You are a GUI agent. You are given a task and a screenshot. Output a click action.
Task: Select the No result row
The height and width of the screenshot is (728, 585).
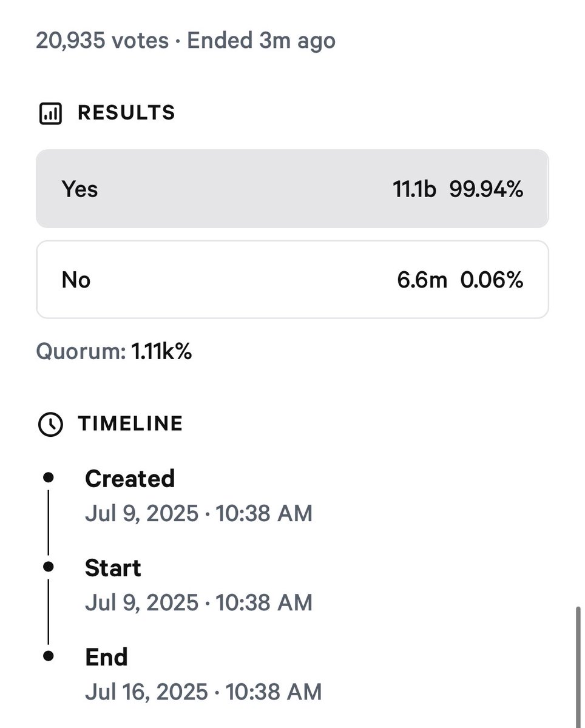coord(292,280)
